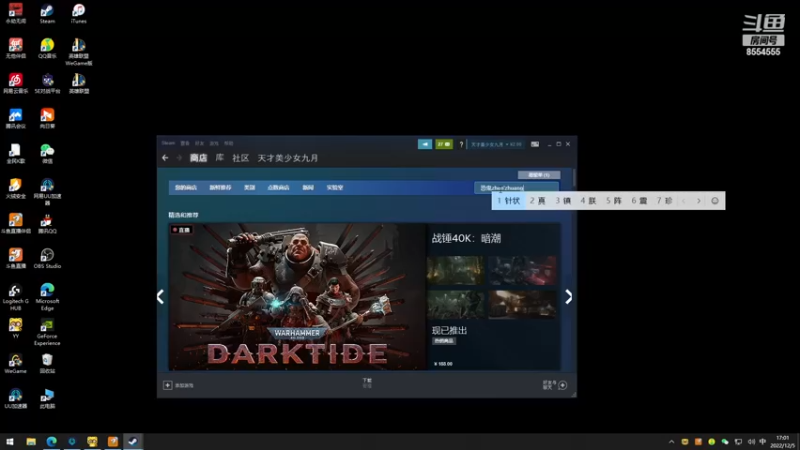The image size is (800, 450).
Task: Select input candidate 2 真
Action: coord(538,201)
